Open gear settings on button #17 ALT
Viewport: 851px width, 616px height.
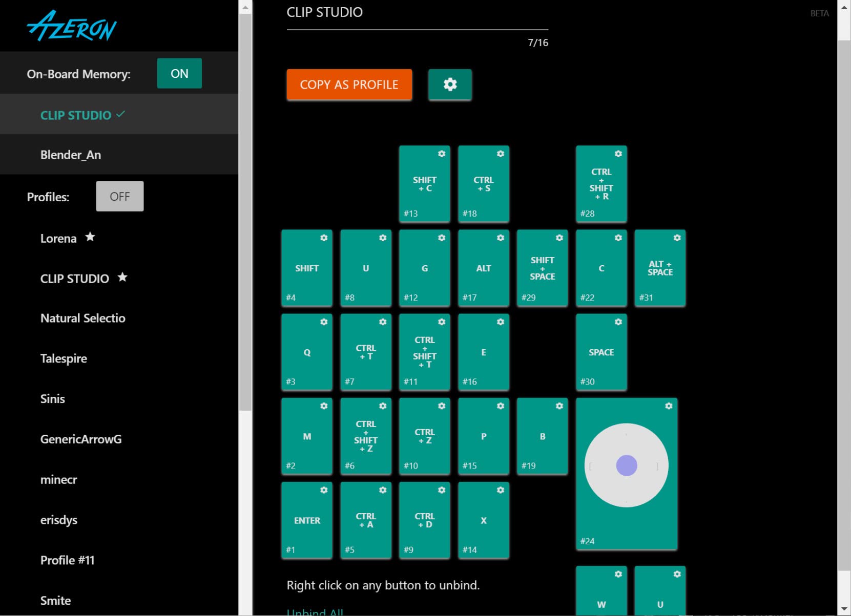tap(501, 238)
